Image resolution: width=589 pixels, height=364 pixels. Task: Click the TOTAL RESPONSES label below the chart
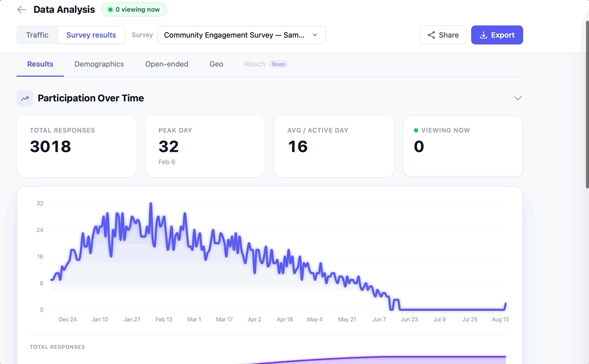[58, 347]
